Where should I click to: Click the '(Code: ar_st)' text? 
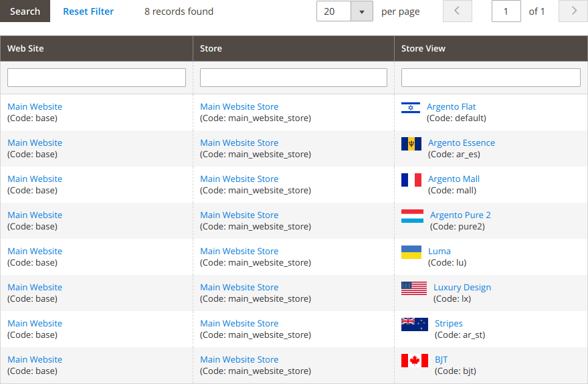click(x=460, y=335)
